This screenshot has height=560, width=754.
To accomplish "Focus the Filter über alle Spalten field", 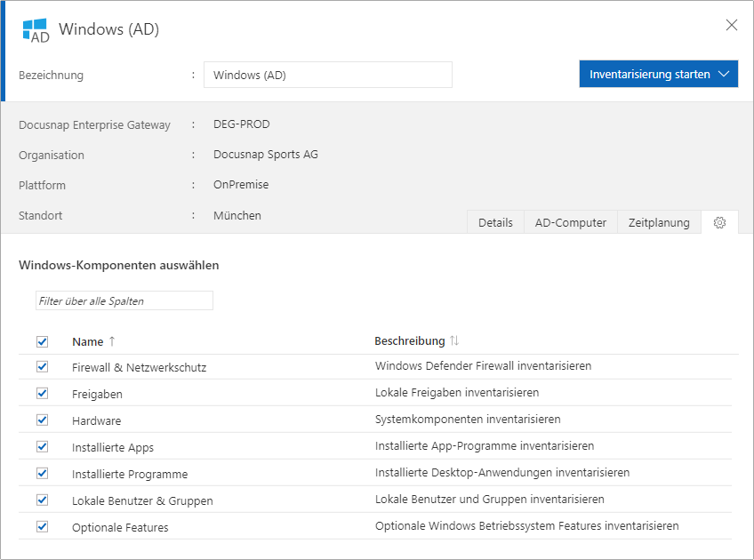I will point(124,300).
